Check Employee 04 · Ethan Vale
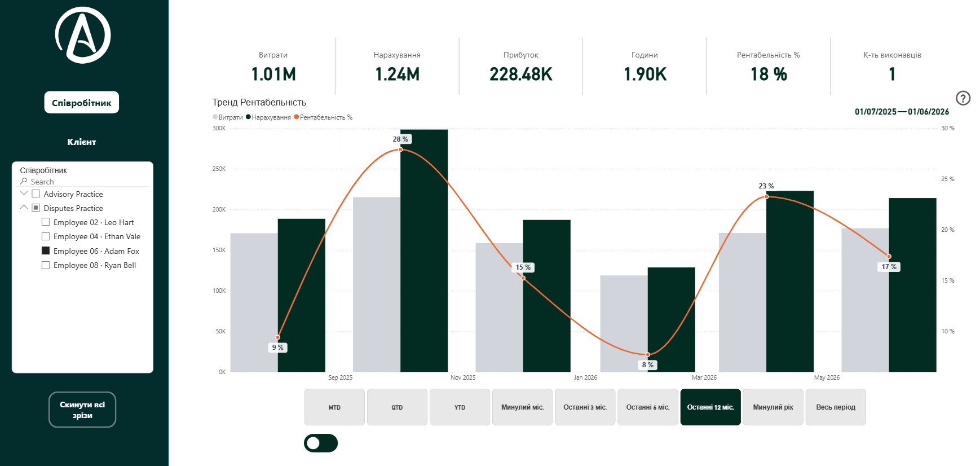Viewport: 980px width, 466px height. pos(46,236)
